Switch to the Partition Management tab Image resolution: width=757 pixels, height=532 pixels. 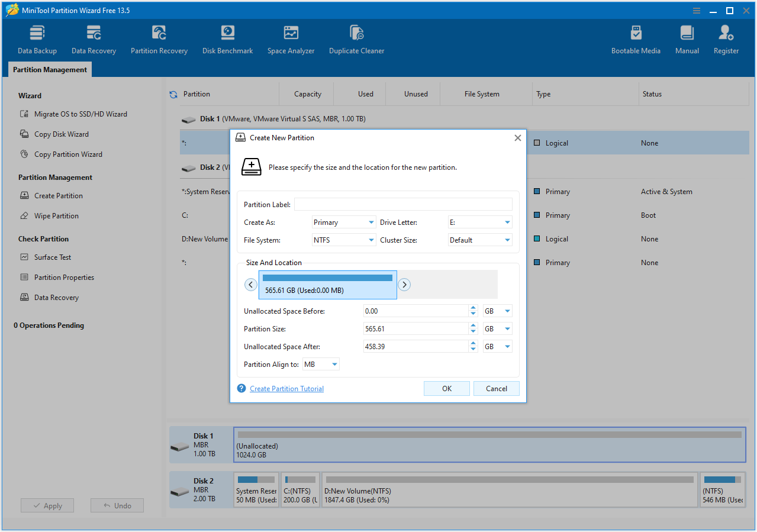pyautogui.click(x=49, y=69)
